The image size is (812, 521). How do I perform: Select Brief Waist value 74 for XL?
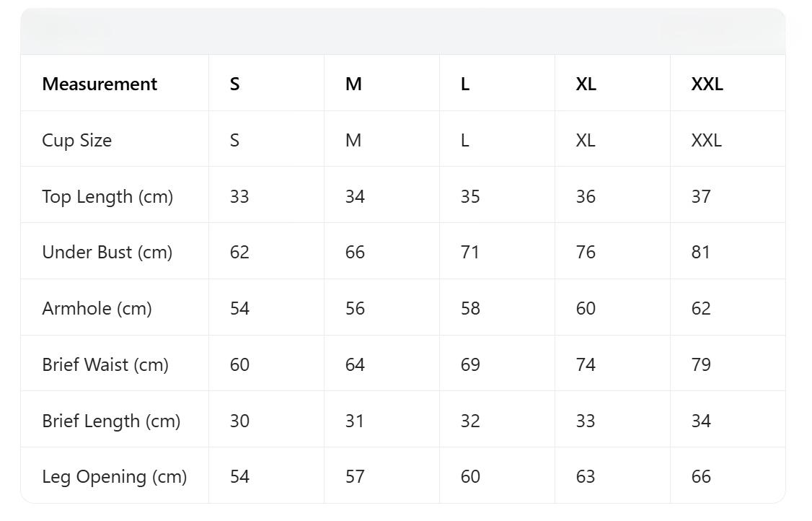coord(586,364)
